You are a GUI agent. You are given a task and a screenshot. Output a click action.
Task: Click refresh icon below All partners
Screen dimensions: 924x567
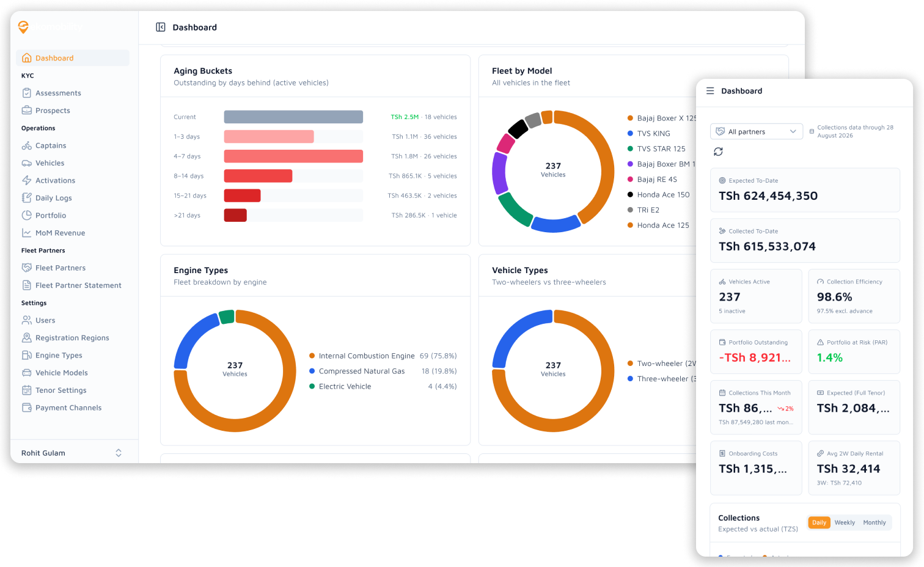(719, 152)
